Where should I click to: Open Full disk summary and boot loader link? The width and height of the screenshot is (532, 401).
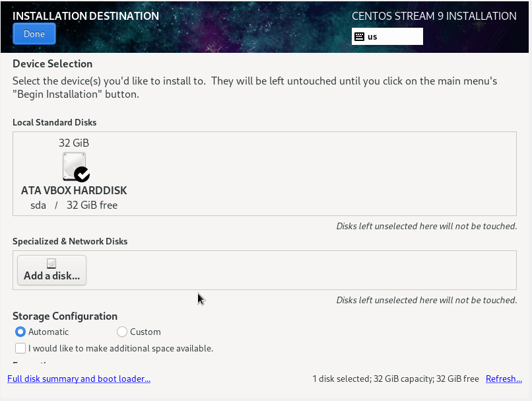pos(79,379)
